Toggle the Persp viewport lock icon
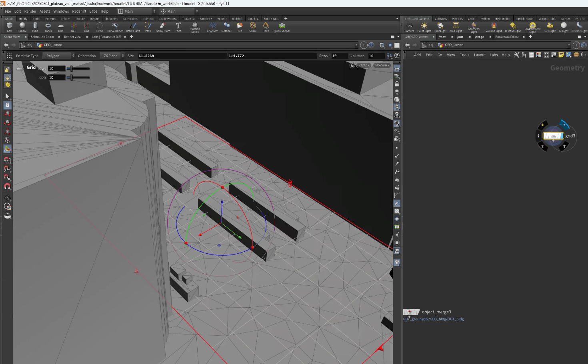The width and height of the screenshot is (588, 364). point(352,65)
